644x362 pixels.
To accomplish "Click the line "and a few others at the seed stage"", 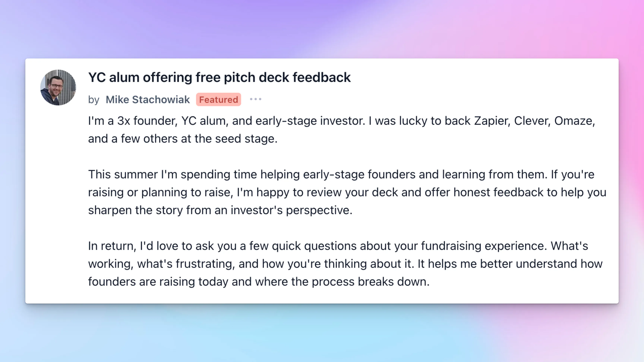I will tap(183, 139).
